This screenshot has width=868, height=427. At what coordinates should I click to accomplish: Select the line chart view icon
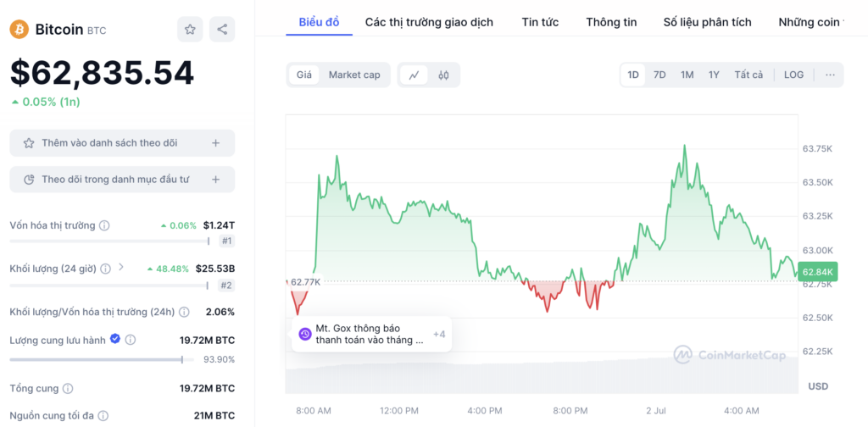coord(414,75)
